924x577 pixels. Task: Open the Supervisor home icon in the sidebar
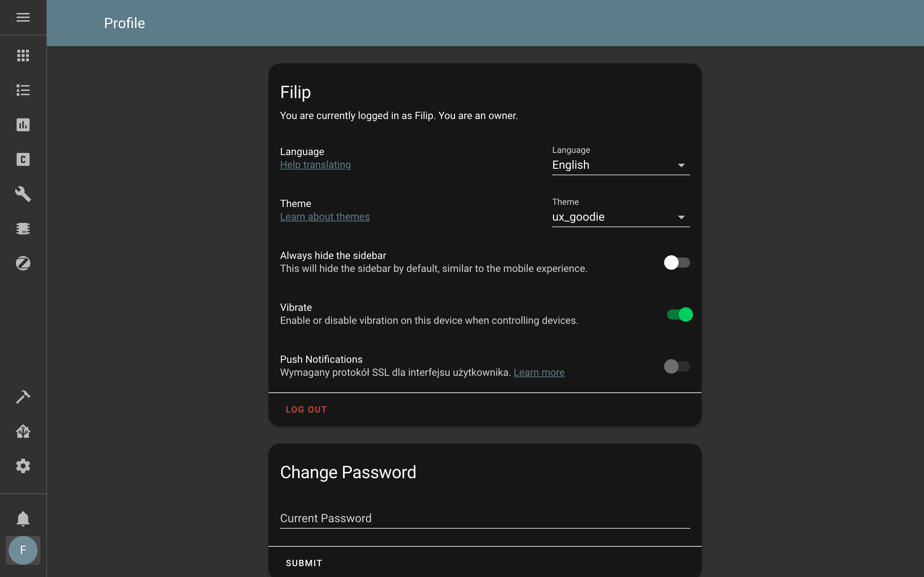23,431
